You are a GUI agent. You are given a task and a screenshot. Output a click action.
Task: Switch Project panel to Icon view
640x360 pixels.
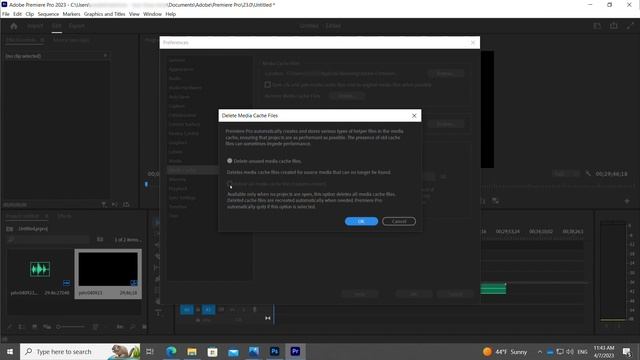tap(34, 327)
